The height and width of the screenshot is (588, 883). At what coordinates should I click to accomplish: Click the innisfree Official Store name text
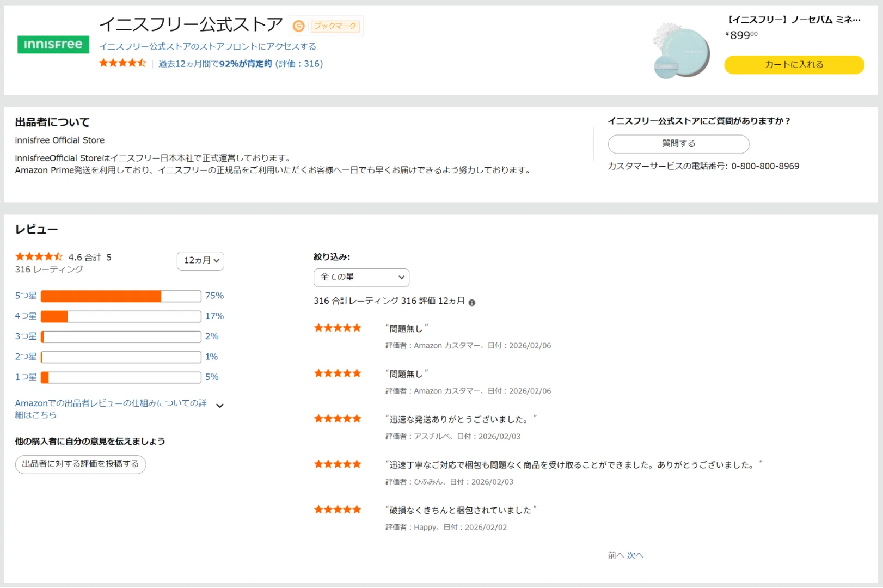60,140
